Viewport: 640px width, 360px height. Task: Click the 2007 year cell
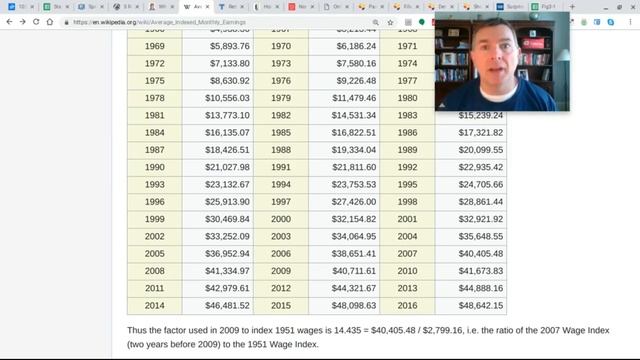click(407, 253)
